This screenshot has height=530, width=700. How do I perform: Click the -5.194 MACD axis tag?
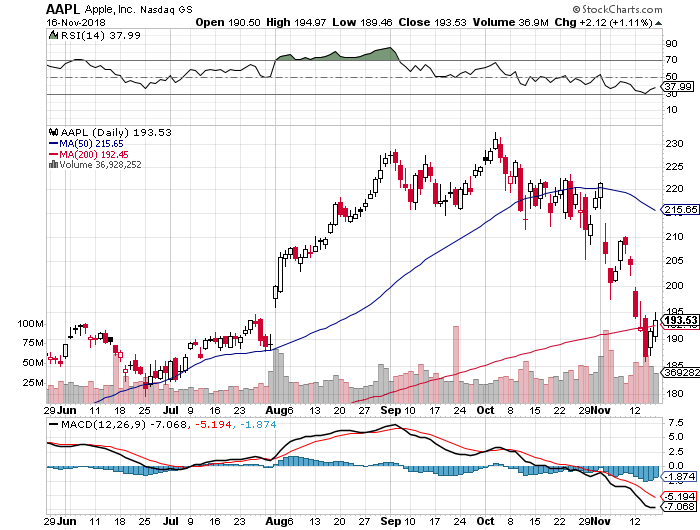pyautogui.click(x=680, y=497)
